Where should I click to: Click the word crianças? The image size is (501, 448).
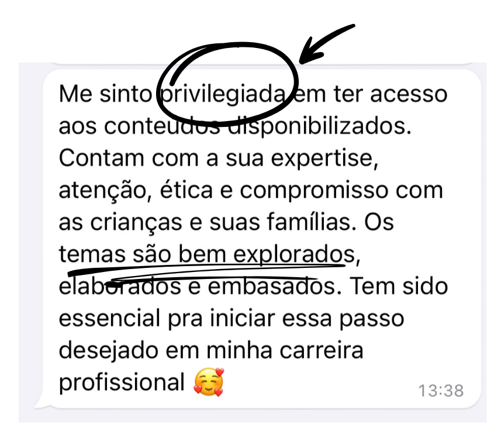click(x=136, y=223)
